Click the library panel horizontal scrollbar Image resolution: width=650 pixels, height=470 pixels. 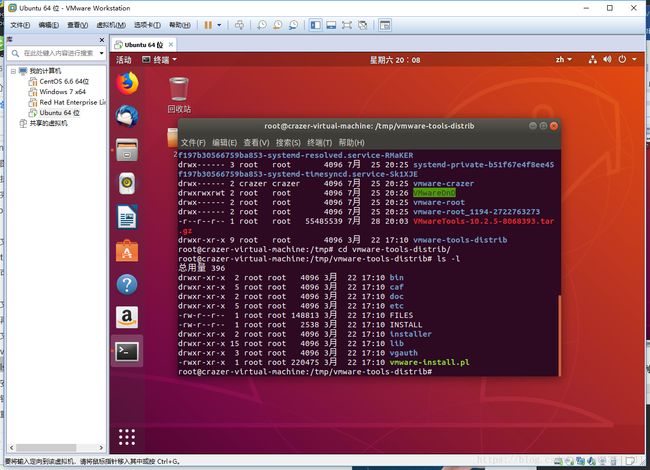click(x=46, y=448)
